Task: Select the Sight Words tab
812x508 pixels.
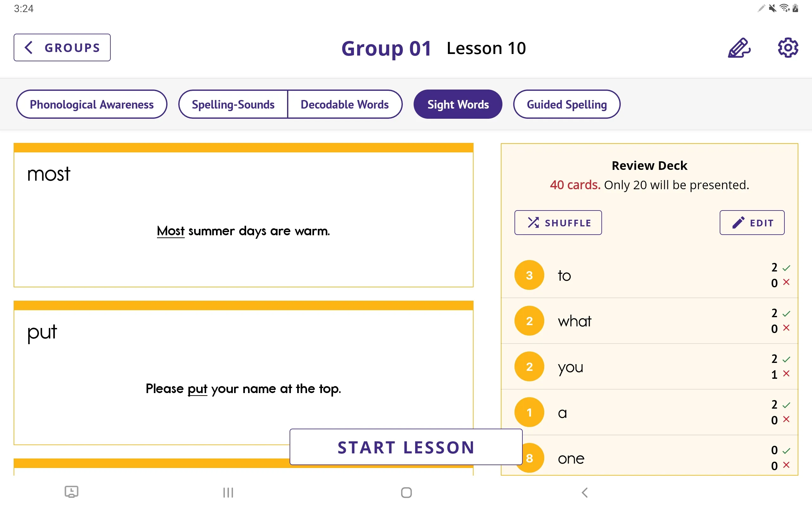Action: pos(458,104)
